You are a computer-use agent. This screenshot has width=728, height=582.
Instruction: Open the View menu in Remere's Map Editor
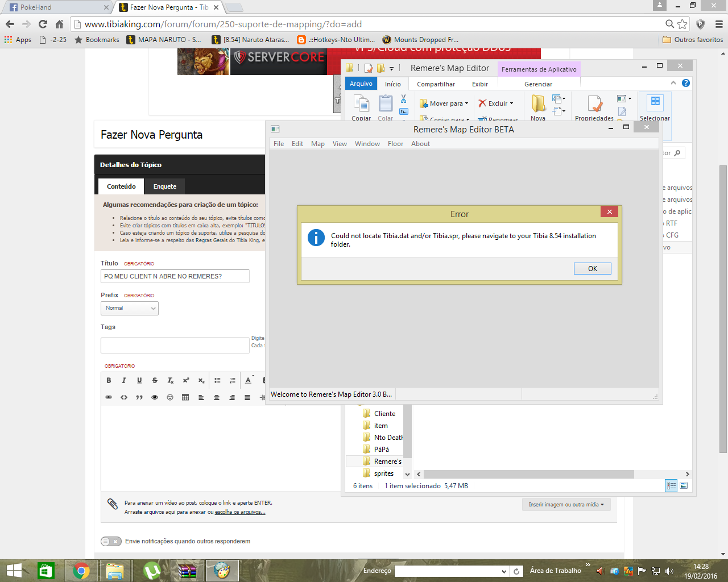pos(340,144)
